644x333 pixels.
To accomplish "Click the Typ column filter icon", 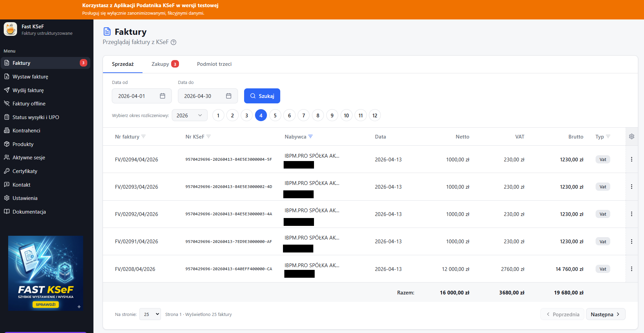I will (608, 136).
